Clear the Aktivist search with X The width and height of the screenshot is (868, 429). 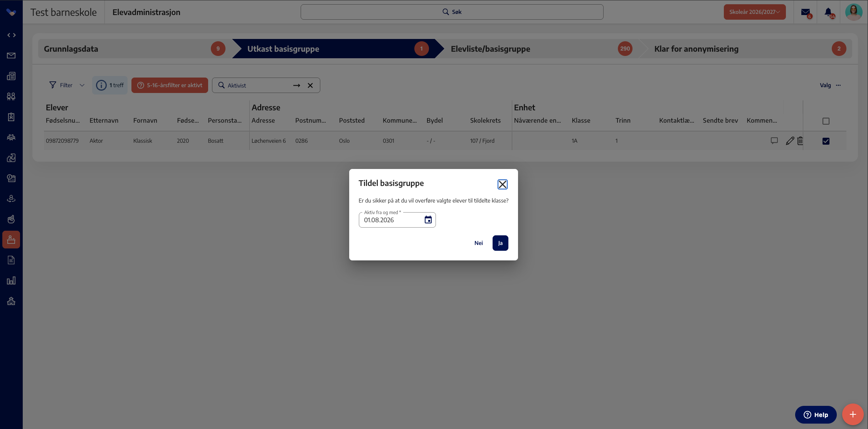pyautogui.click(x=310, y=85)
